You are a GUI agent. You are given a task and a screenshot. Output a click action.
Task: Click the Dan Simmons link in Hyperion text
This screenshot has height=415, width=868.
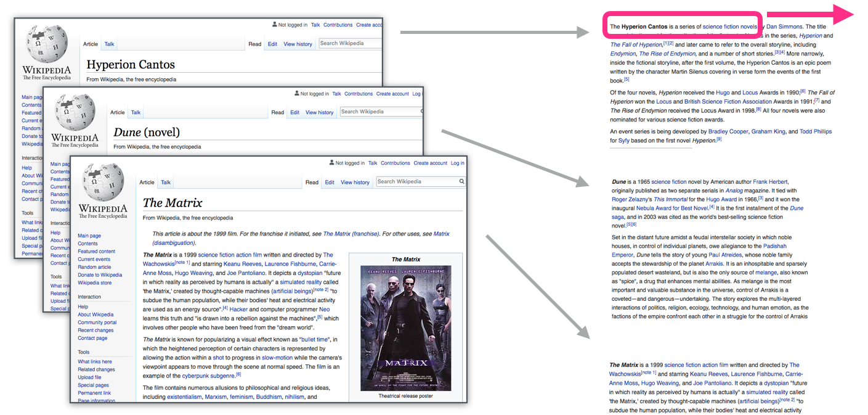click(x=784, y=27)
